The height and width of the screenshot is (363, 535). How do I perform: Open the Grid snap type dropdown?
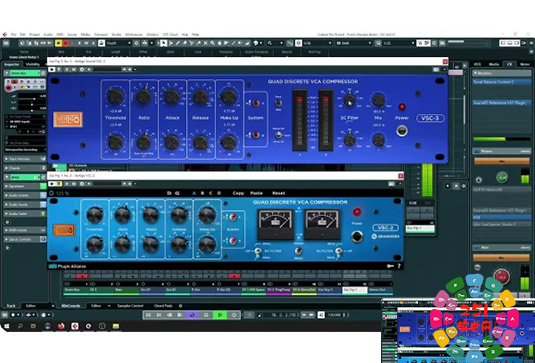[317, 43]
